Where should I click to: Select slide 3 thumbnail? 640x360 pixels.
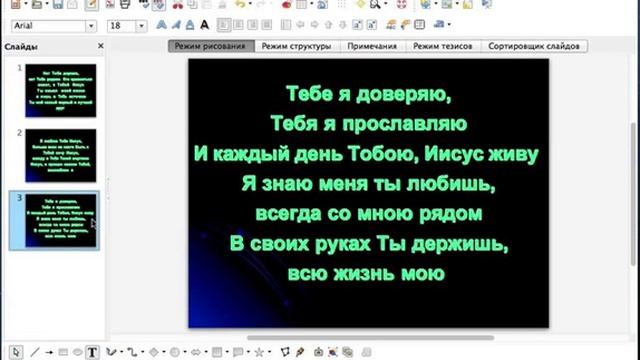[61, 221]
